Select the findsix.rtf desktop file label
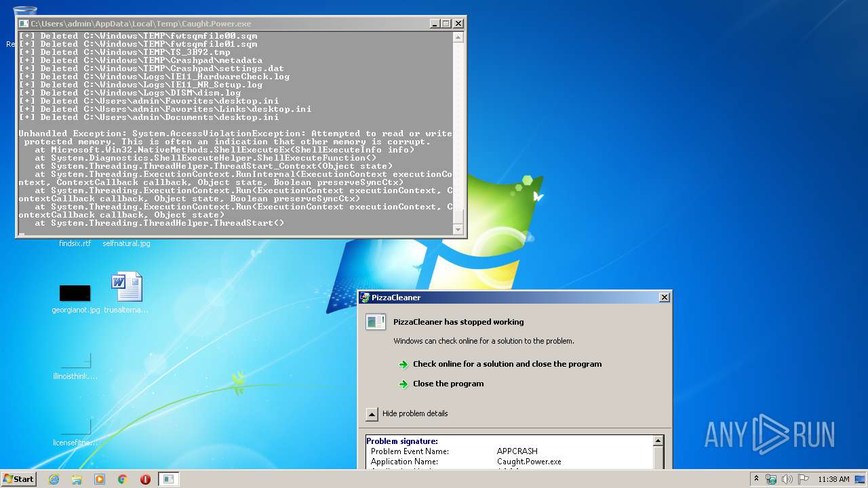The width and height of the screenshot is (868, 488). pos(75,243)
